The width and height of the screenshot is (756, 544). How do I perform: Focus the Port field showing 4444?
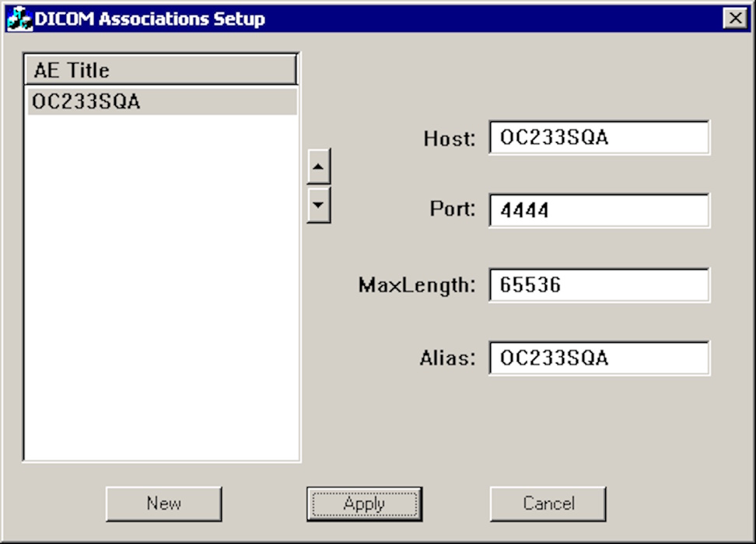point(599,211)
